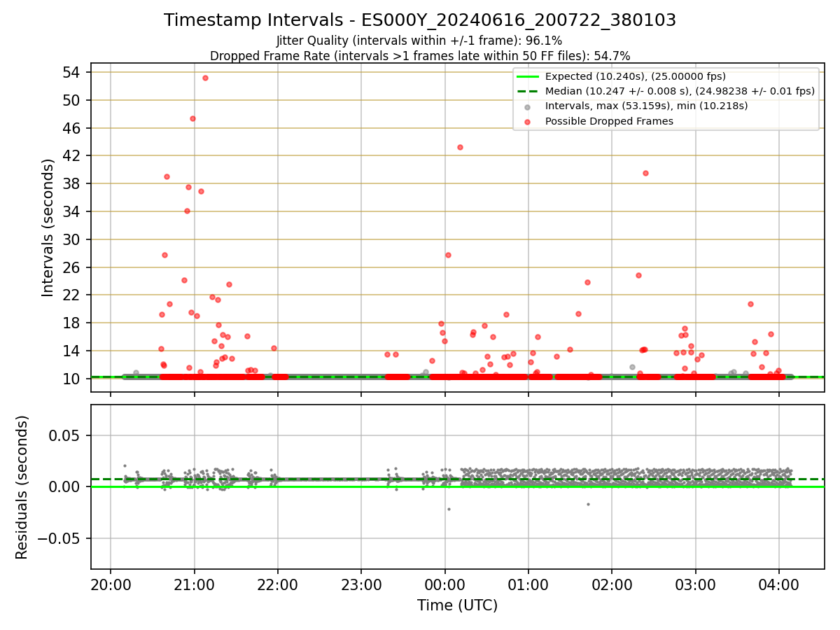Click x-axis tick label "23:00"
The height and width of the screenshot is (630, 840).
coord(361,584)
